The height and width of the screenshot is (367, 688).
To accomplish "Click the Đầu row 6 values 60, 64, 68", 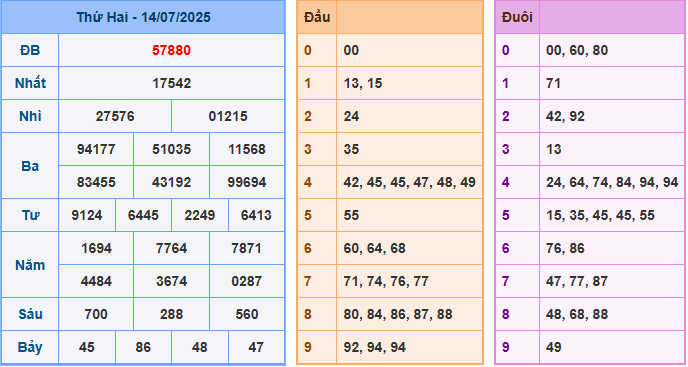I will (x=375, y=248).
